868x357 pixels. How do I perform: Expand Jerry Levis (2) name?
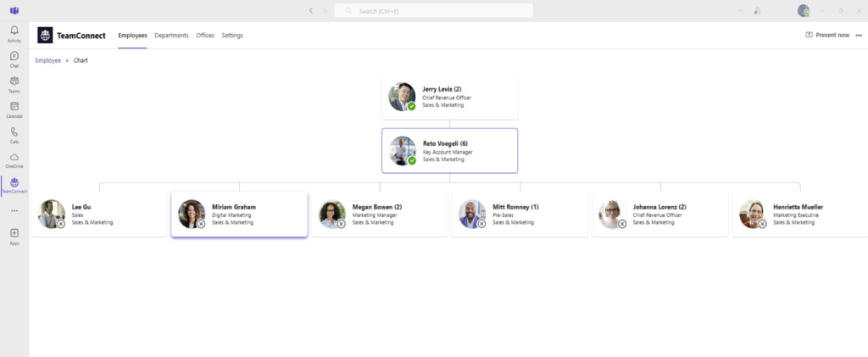coord(442,89)
